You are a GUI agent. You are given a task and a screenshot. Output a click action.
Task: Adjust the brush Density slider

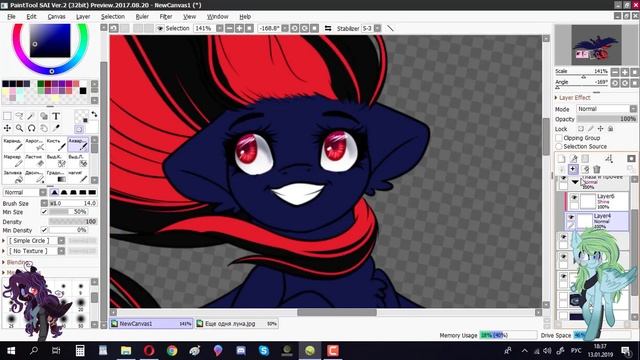pos(73,221)
